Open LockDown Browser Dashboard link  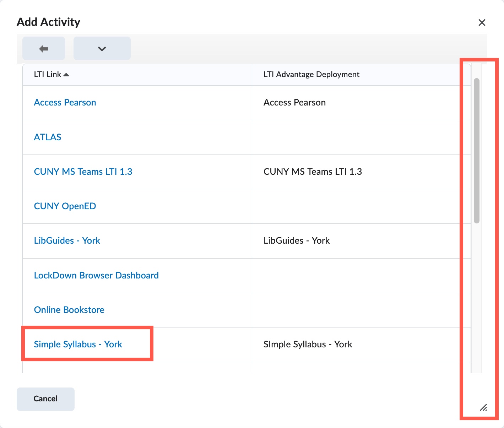point(96,275)
